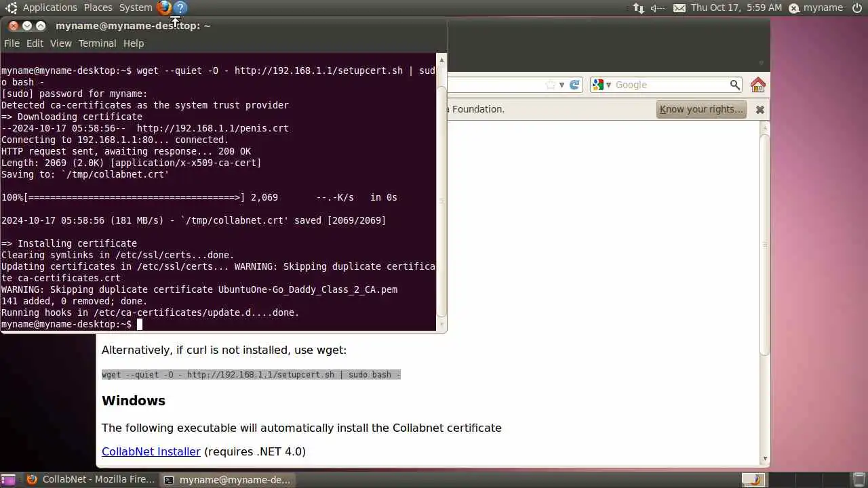
Task: Click 'Detected ca-certificates' terminal line
Action: [x=145, y=105]
